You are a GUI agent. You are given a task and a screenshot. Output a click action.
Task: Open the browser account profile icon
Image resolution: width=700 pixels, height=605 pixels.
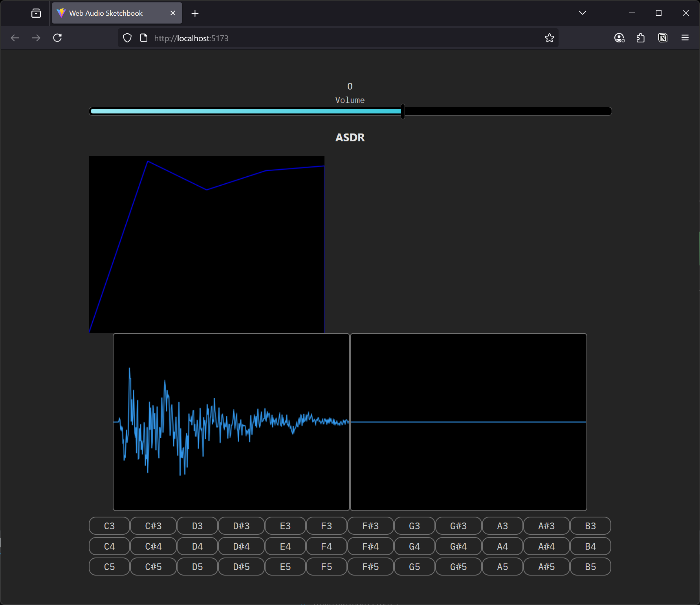619,38
